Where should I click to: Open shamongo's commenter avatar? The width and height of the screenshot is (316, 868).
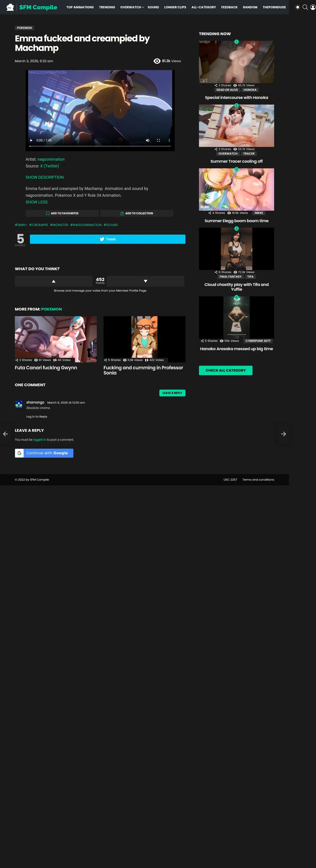coord(19,404)
